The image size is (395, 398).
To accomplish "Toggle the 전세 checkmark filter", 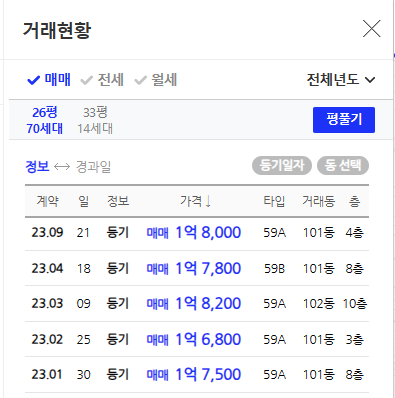I will pos(102,80).
